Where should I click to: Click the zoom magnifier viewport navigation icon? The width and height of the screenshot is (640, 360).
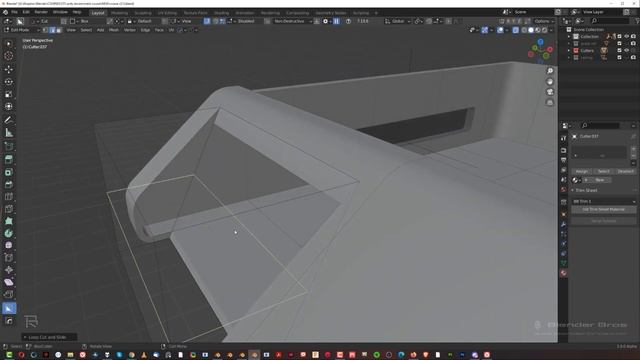(550, 71)
